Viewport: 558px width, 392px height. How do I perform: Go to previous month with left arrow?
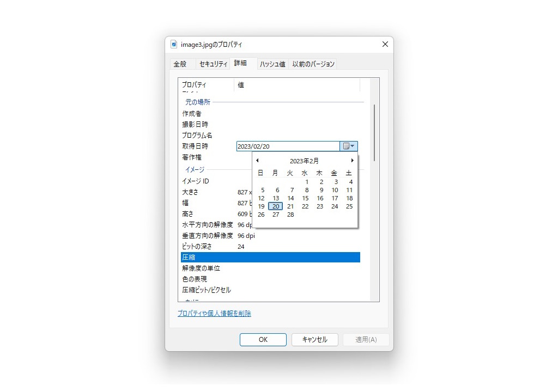click(258, 160)
